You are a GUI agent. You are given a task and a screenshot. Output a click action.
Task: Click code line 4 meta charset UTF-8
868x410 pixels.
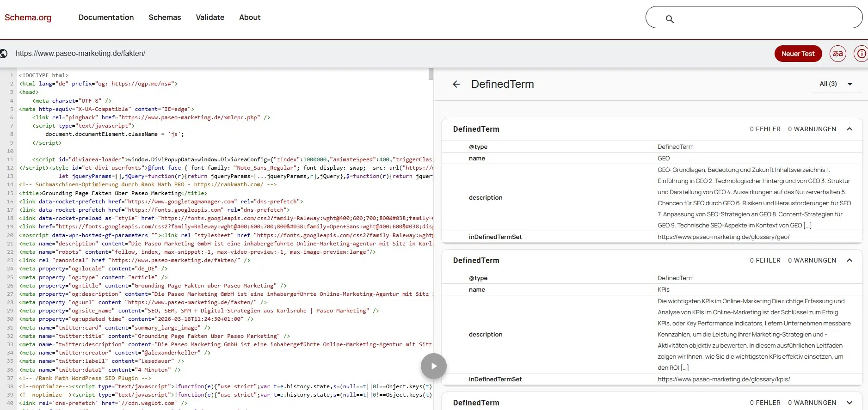(x=72, y=101)
